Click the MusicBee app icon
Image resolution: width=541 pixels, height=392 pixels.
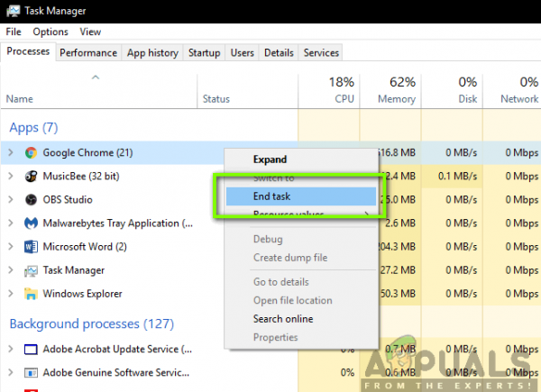[31, 177]
